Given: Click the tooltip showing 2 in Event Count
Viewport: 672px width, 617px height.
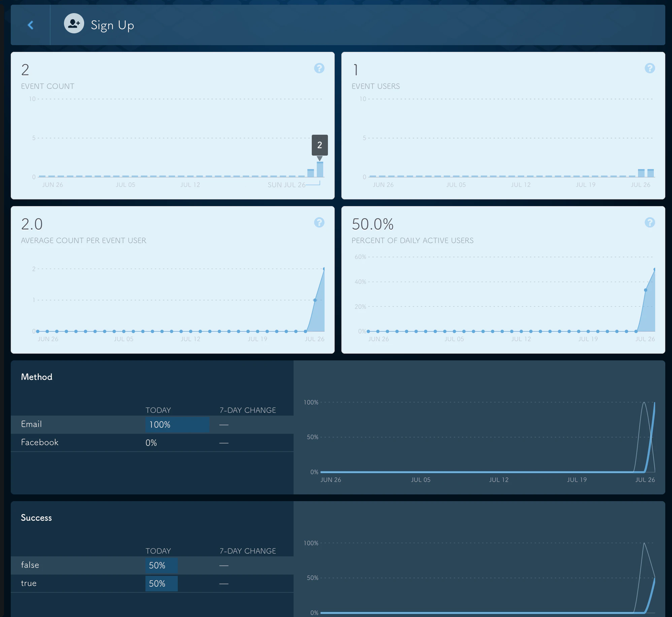Looking at the screenshot, I should [320, 145].
